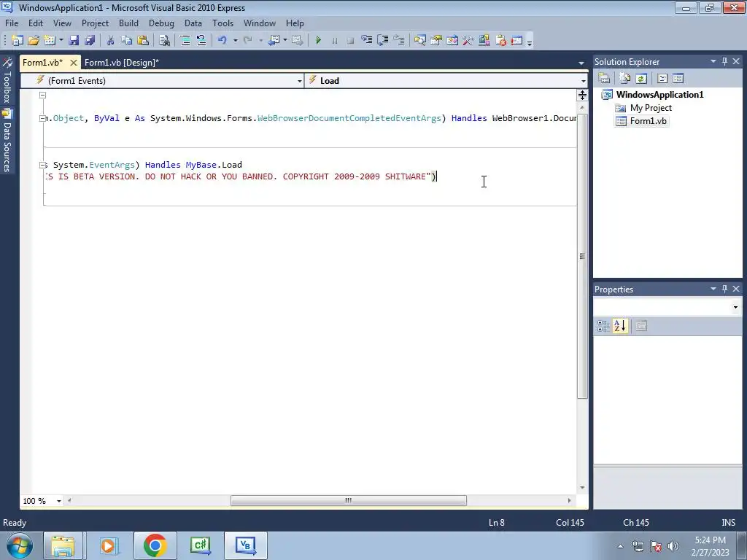Viewport: 747px width, 560px height.
Task: Open the File menu
Action: pos(12,23)
